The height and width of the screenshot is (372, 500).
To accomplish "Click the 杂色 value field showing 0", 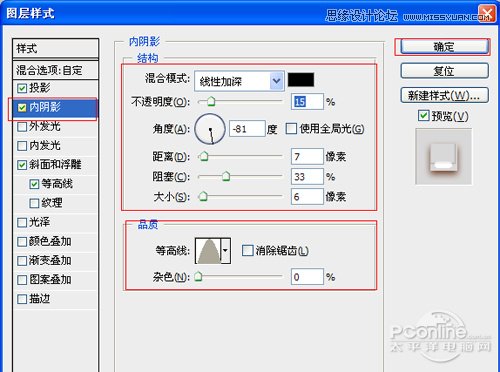I will pos(307,277).
